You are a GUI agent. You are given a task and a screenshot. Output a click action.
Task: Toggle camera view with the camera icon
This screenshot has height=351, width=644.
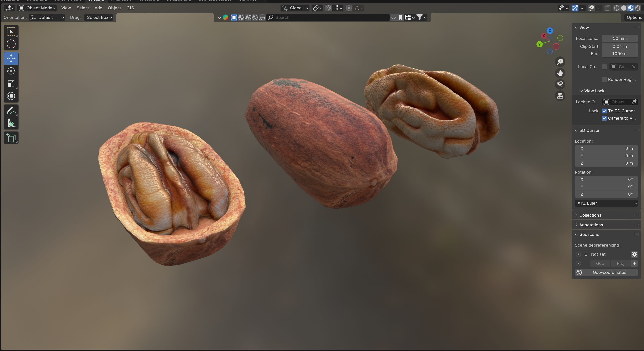(560, 84)
